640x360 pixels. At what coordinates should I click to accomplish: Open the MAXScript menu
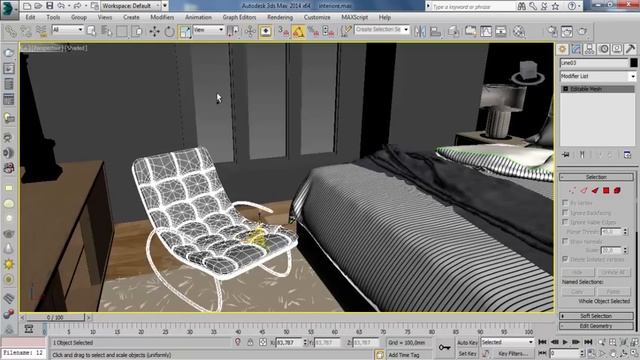tap(354, 18)
